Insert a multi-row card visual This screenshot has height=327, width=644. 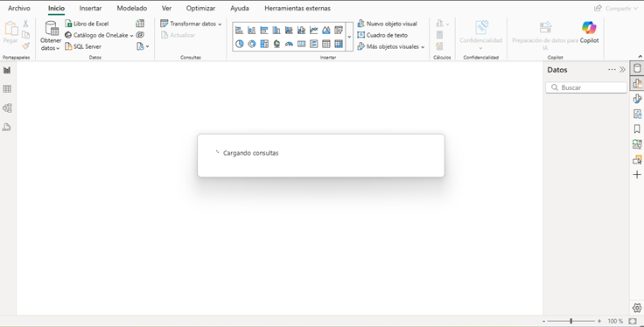(314, 44)
